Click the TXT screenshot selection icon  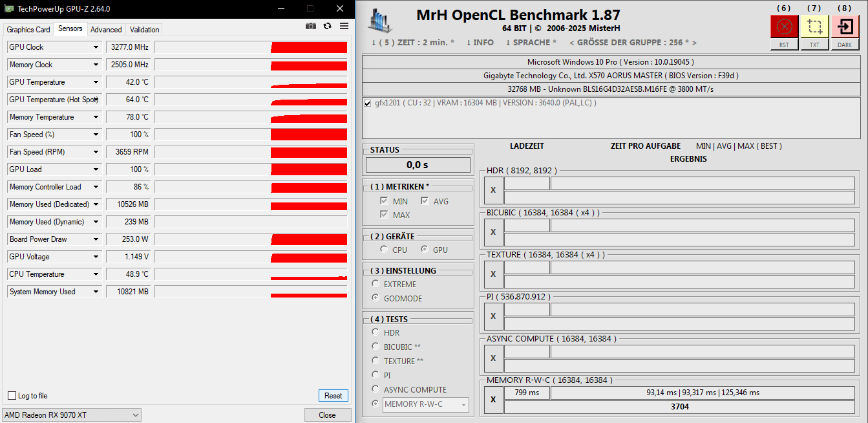(814, 27)
